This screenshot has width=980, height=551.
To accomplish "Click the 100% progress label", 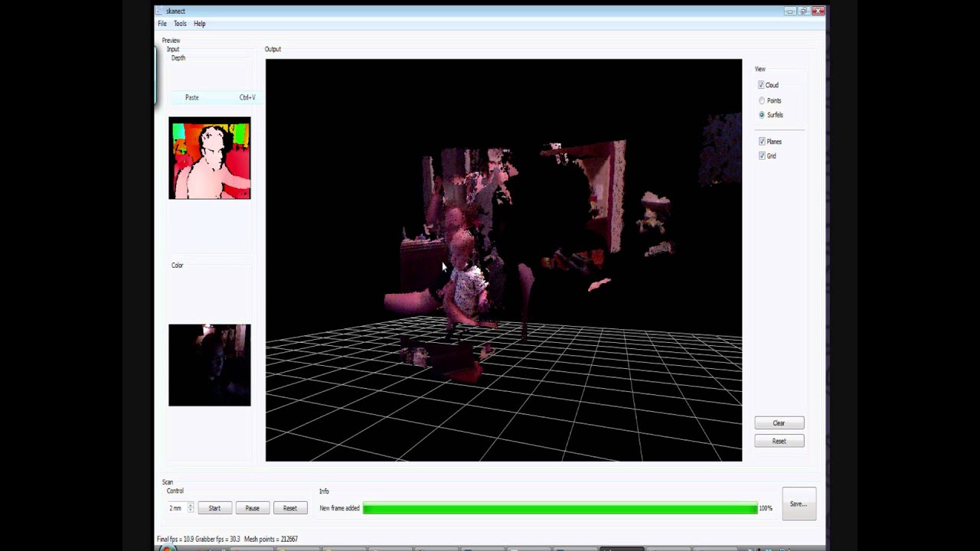I will [766, 508].
